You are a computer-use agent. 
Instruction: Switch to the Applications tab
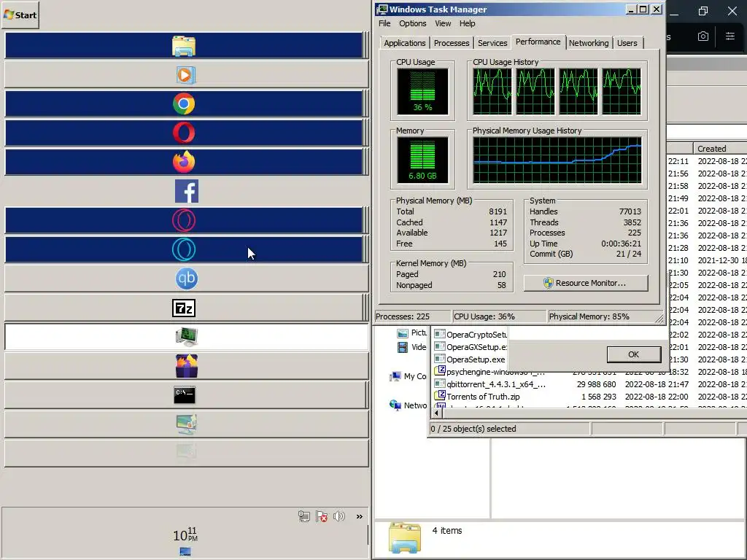pos(404,43)
